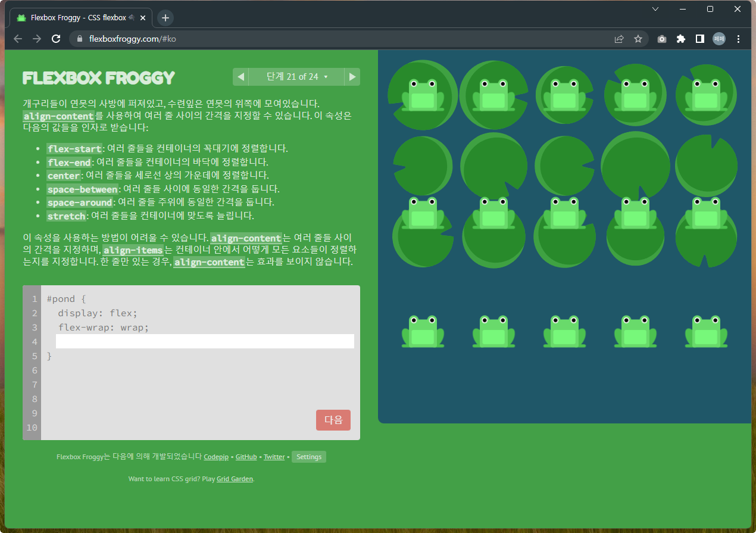
Task: Go to the next level arrow
Action: pos(352,77)
